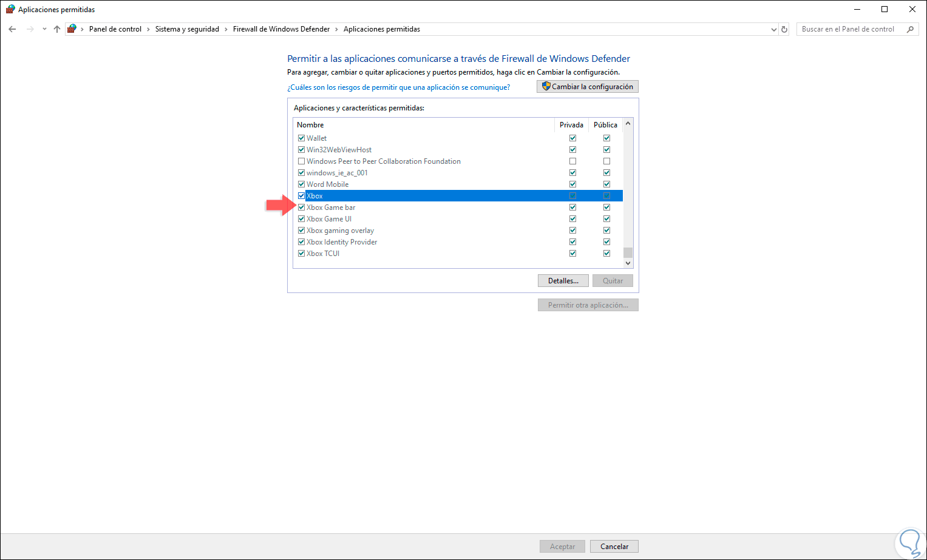Navigate to Sistema y seguridad breadcrumb
927x560 pixels.
tap(187, 29)
